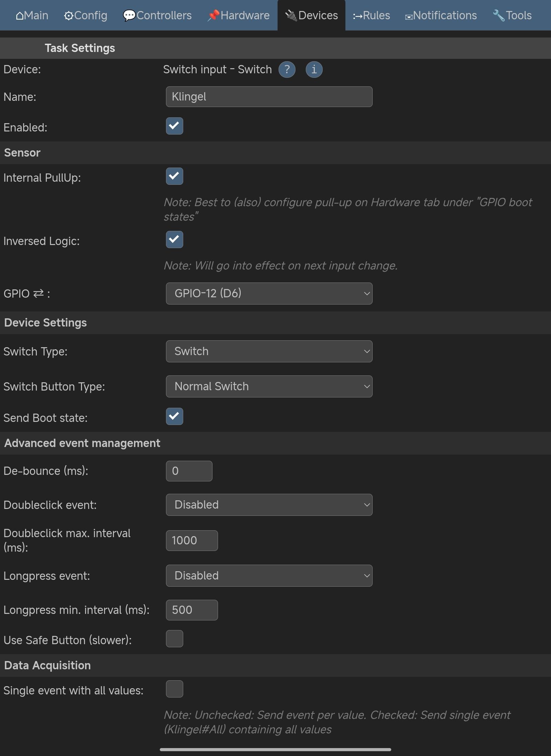Switch to the Rules tab

[x=371, y=15]
